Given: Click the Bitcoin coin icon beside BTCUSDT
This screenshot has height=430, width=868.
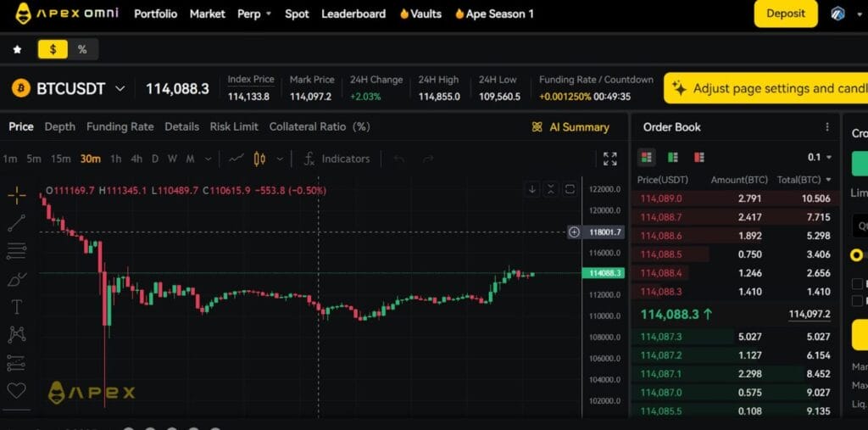Looking at the screenshot, I should coord(21,88).
